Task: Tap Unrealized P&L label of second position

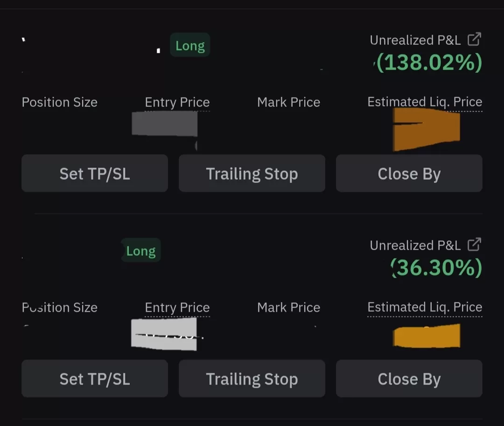Action: coord(415,245)
